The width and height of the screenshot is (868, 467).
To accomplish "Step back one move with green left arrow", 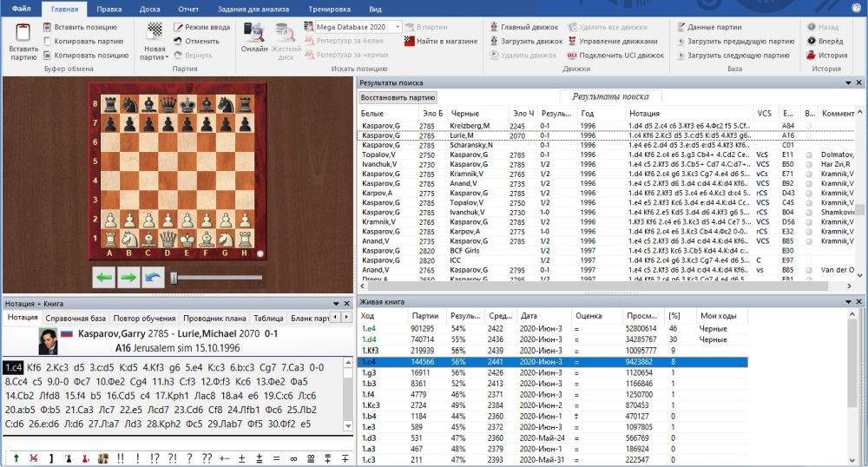I will (x=104, y=277).
